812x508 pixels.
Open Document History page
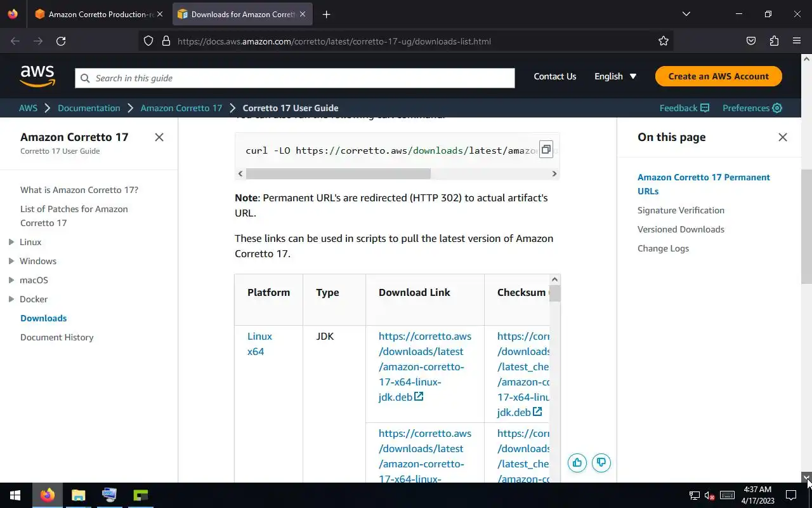coord(57,337)
